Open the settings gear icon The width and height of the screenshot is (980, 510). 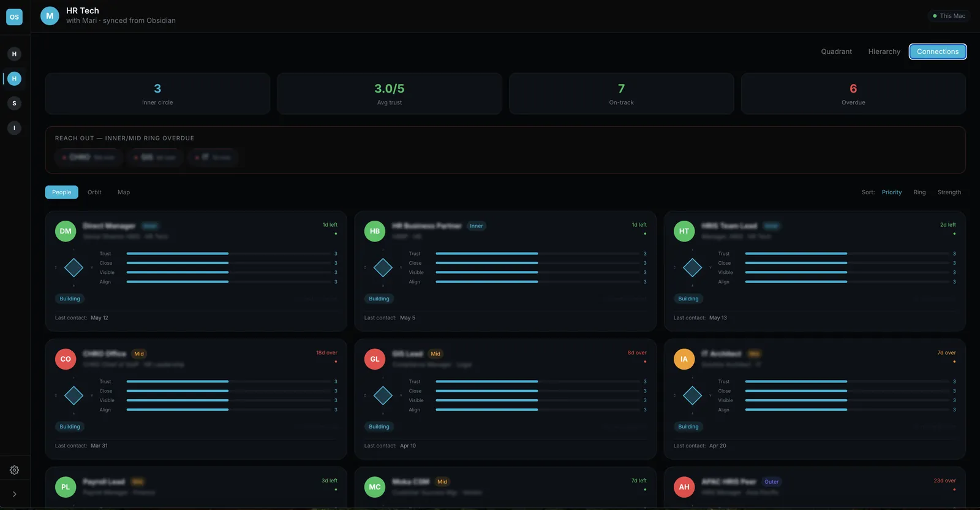14,470
